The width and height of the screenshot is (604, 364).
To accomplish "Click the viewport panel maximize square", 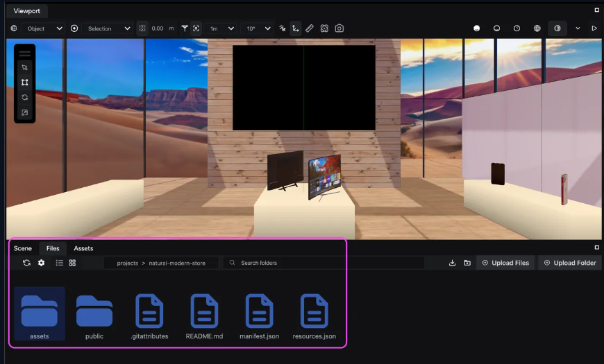I will 596,10.
